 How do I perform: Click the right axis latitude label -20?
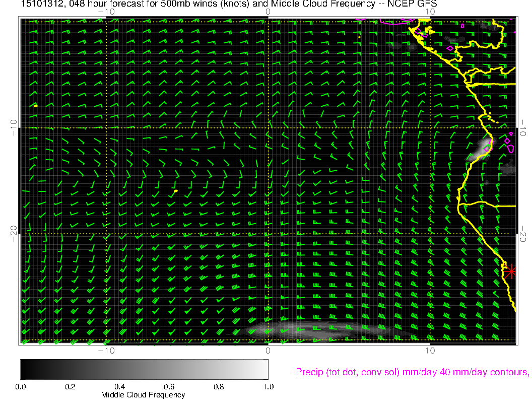(523, 234)
